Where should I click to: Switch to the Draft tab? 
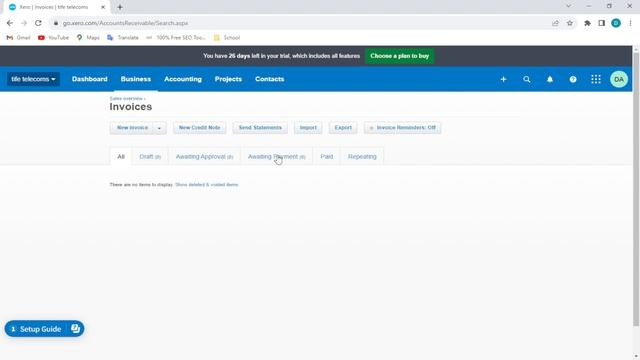[150, 156]
